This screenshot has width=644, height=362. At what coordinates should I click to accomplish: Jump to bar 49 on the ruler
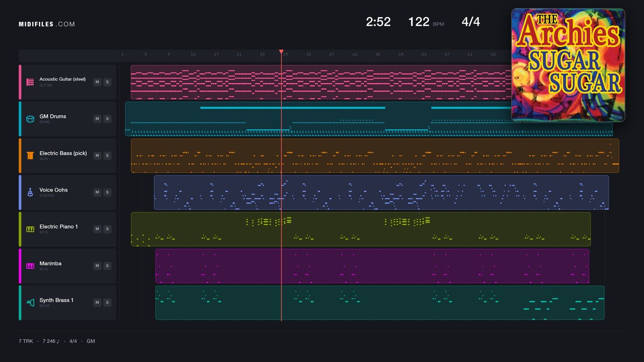(x=401, y=54)
